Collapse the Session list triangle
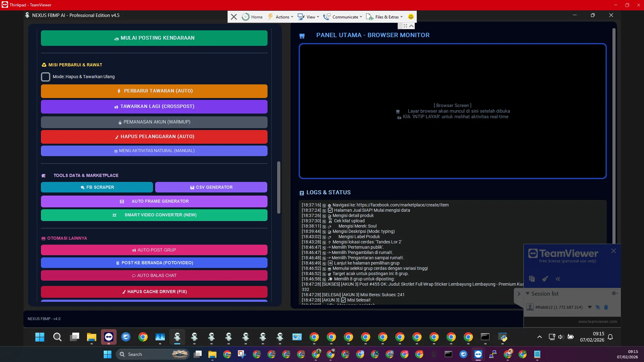Viewport: 644px width, 362px height. (528, 294)
